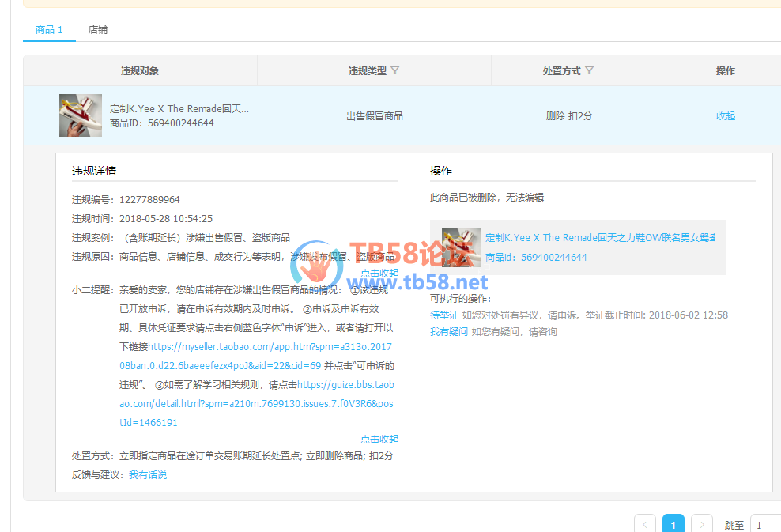Click the 待举证 appeal link
This screenshot has height=532, width=781.
[x=444, y=315]
